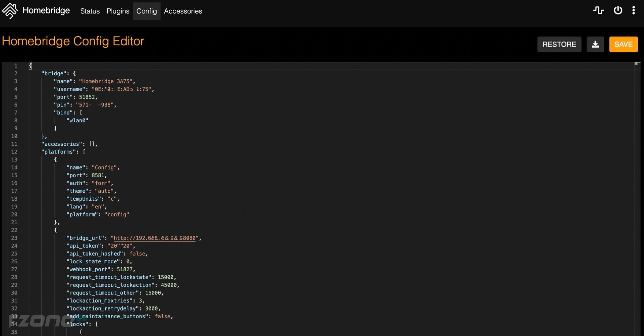
Task: Open the Plugins tab
Action: pyautogui.click(x=118, y=11)
